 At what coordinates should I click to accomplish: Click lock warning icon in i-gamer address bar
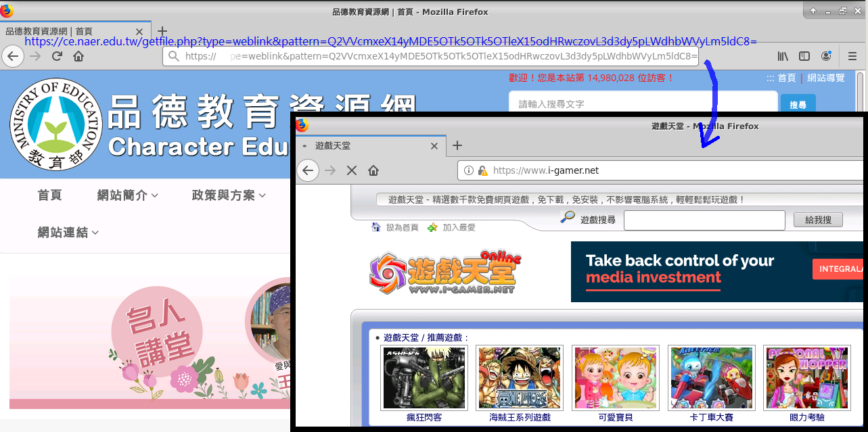point(482,171)
